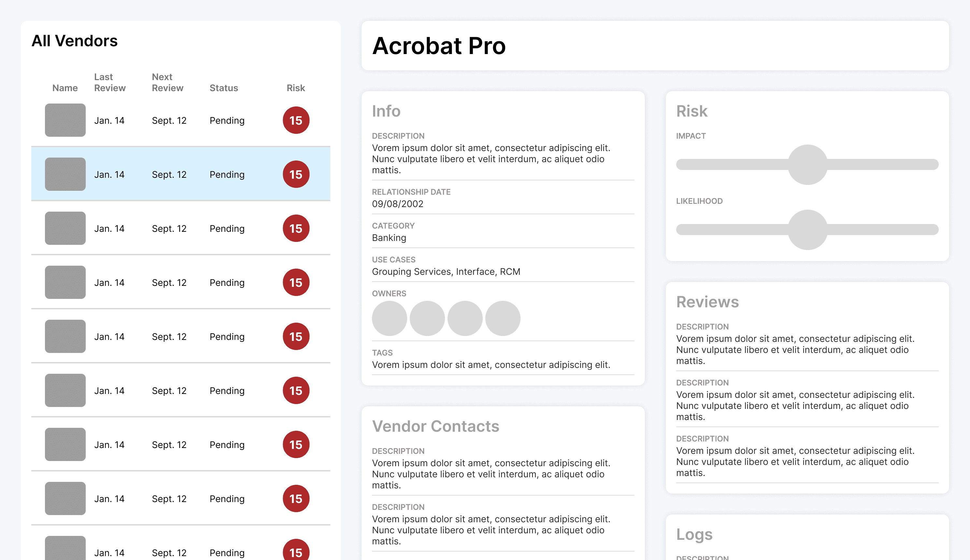This screenshot has height=560, width=970.
Task: Click the first owner avatar circle
Action: [389, 318]
